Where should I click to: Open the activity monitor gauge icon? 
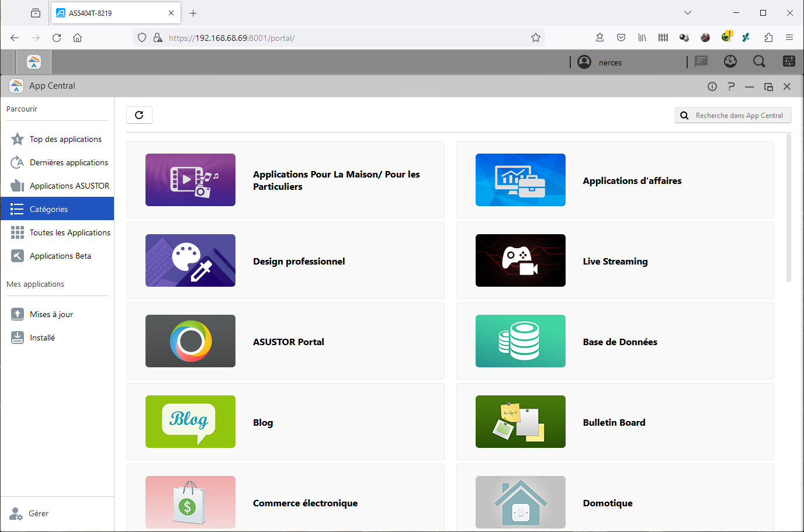(730, 61)
